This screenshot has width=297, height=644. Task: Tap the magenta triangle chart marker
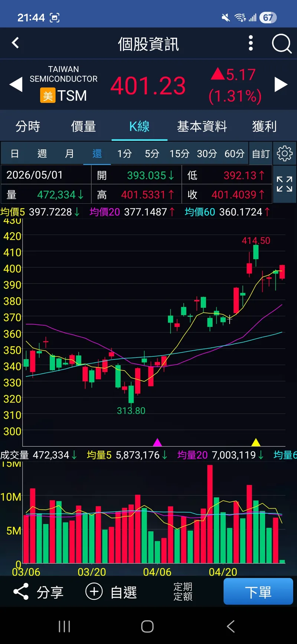[157, 442]
